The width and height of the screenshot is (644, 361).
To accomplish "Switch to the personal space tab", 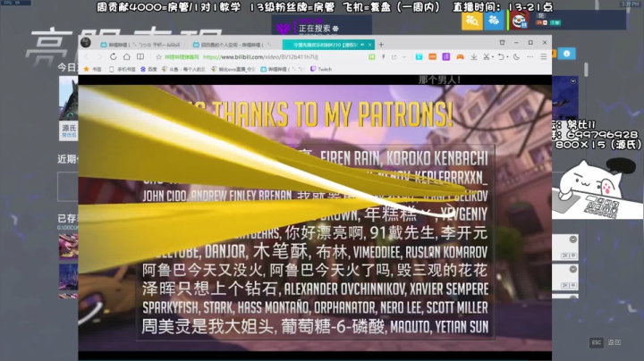I will pos(233,45).
